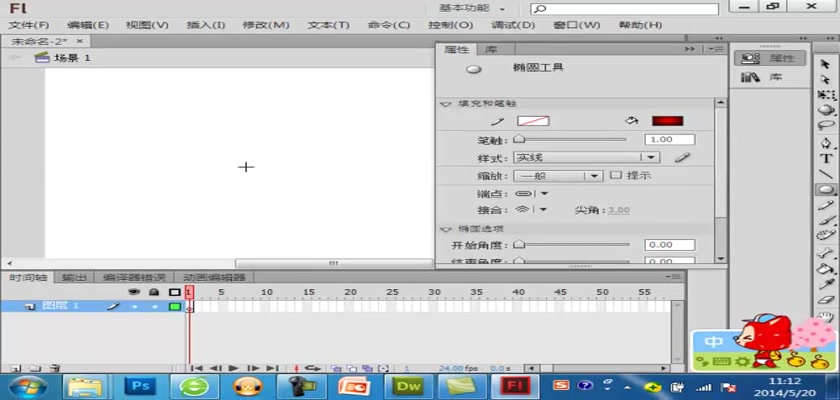Click the 库 button in collapsed panel
The height and width of the screenshot is (400, 840).
point(766,77)
